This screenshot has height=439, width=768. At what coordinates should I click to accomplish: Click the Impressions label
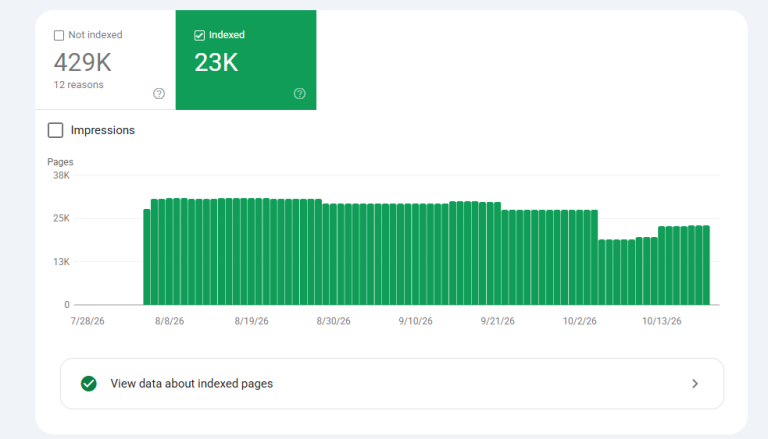pyautogui.click(x=102, y=130)
